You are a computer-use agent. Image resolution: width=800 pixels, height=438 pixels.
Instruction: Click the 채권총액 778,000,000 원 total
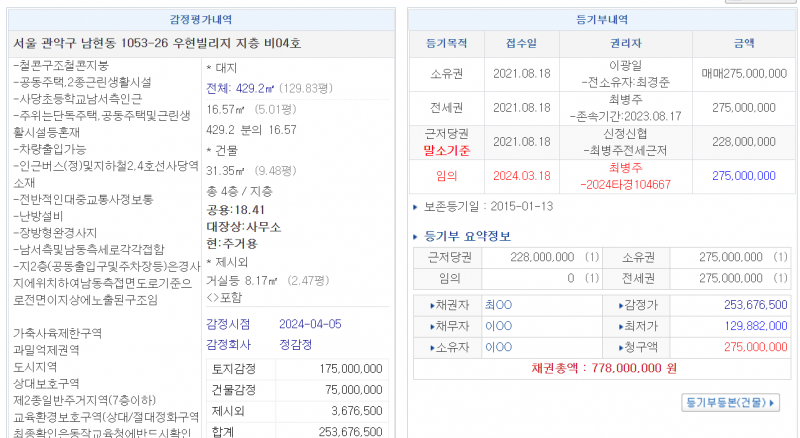tap(604, 369)
